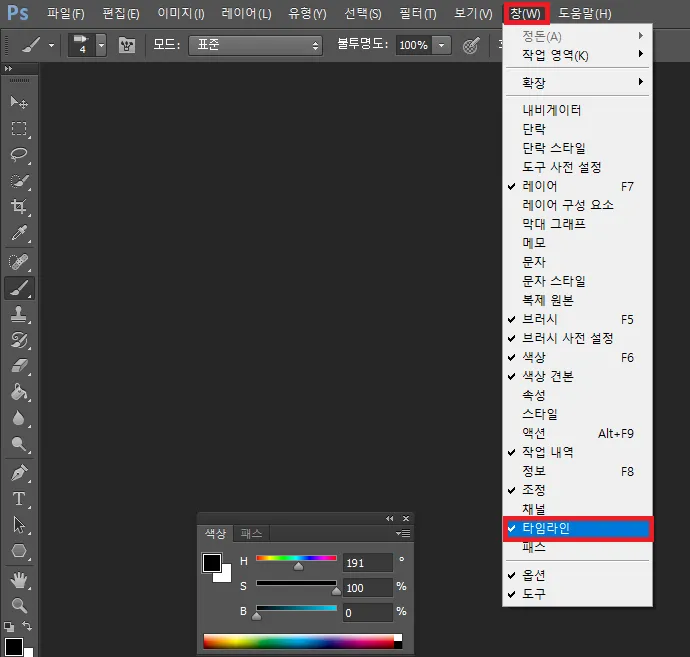Select the Clone Stamp tool
The image size is (690, 657).
[19, 314]
